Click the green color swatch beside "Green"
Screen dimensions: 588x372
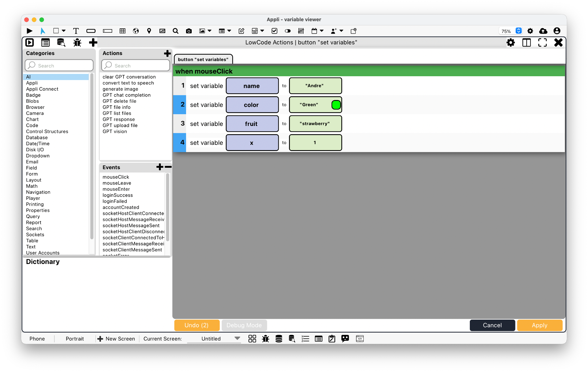pyautogui.click(x=336, y=105)
